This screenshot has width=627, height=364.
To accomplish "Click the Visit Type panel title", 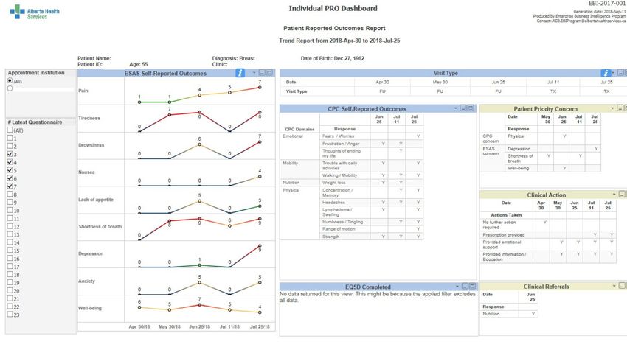I will pyautogui.click(x=446, y=73).
